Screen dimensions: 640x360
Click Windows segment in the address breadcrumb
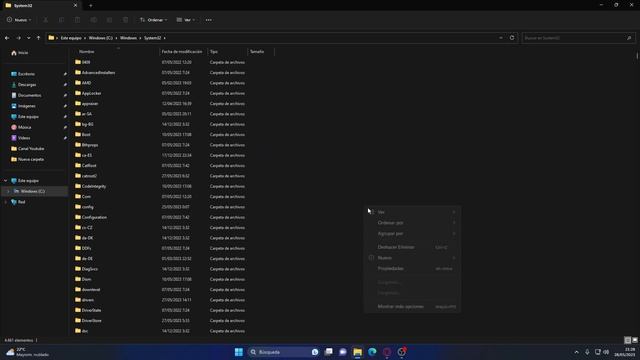128,38
